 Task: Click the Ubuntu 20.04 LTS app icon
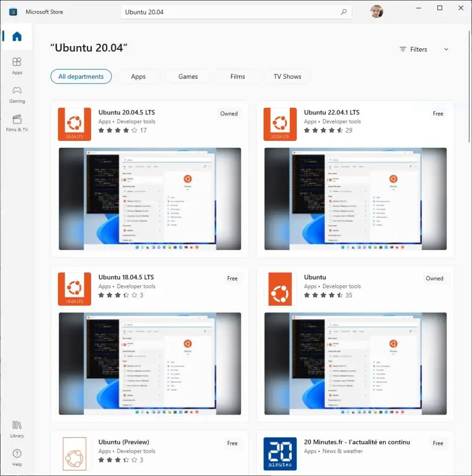(74, 124)
